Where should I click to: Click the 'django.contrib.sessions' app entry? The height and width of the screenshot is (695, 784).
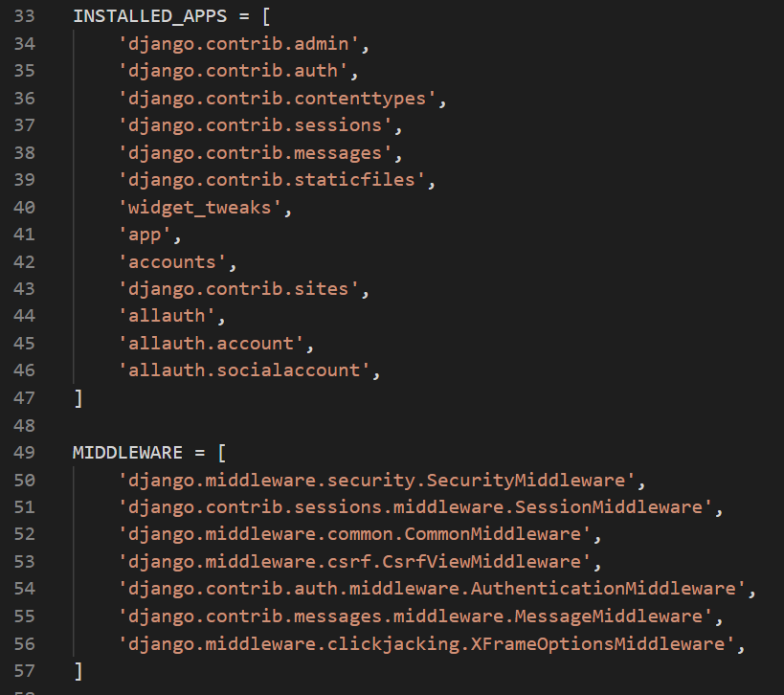pyautogui.click(x=255, y=125)
